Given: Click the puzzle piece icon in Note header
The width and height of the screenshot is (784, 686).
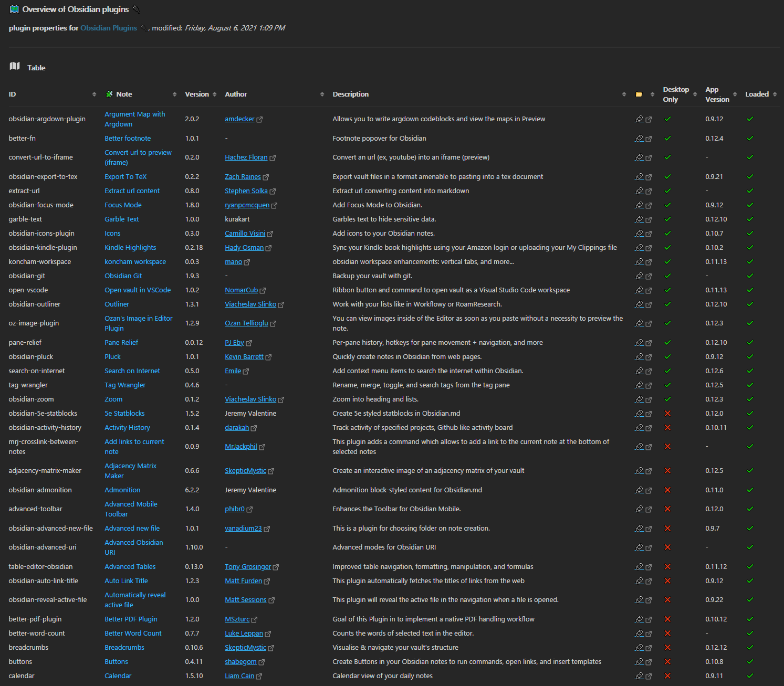Looking at the screenshot, I should point(109,94).
